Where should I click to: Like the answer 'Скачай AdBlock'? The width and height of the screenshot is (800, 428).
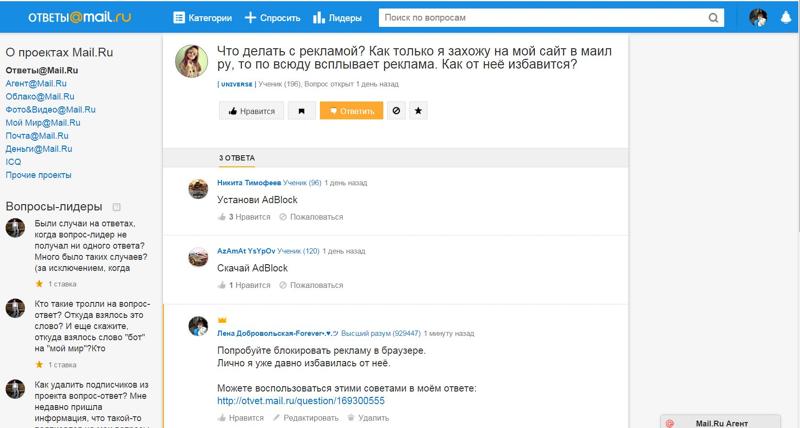pyautogui.click(x=244, y=285)
